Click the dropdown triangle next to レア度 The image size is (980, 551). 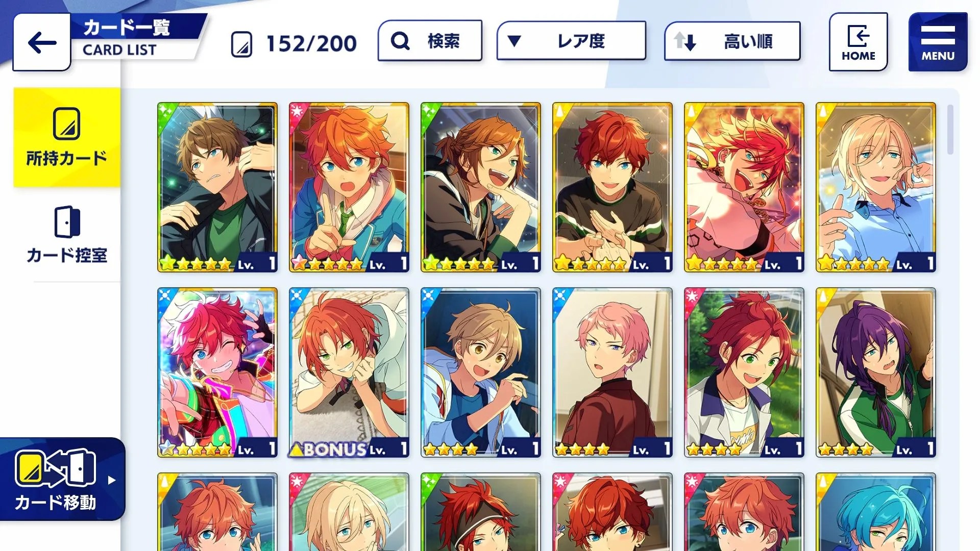(514, 41)
